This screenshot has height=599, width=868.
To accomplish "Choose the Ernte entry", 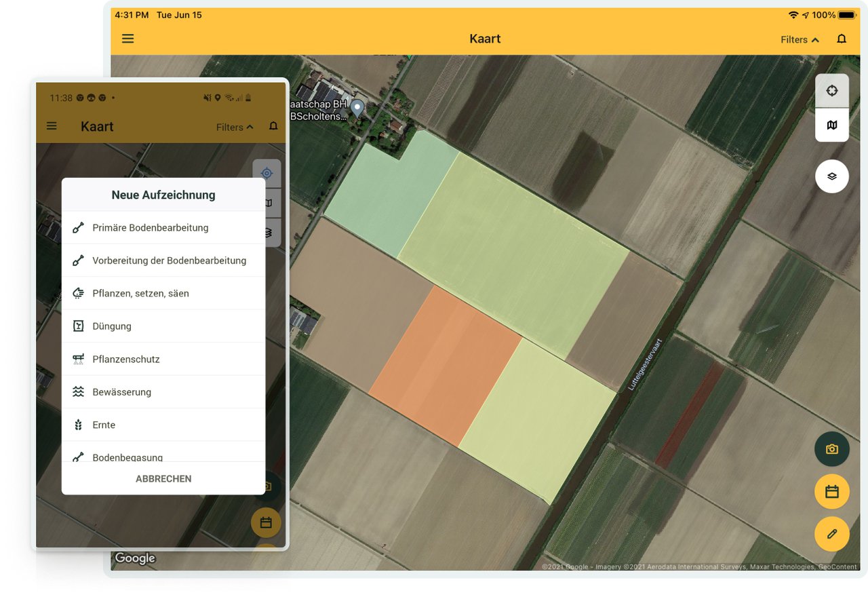I will coord(163,425).
